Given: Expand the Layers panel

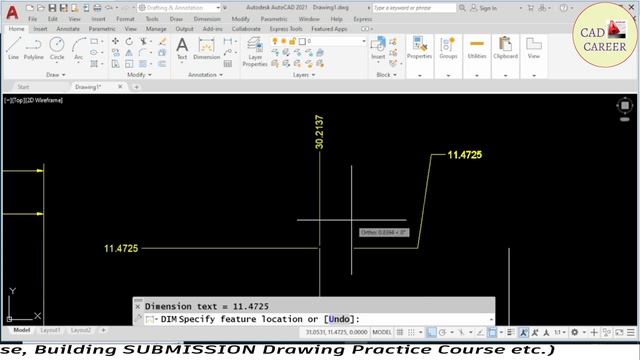Looking at the screenshot, I should (304, 75).
